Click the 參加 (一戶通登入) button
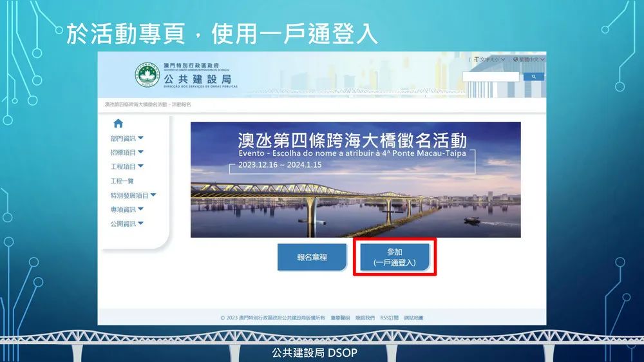This screenshot has height=362, width=644. 395,257
